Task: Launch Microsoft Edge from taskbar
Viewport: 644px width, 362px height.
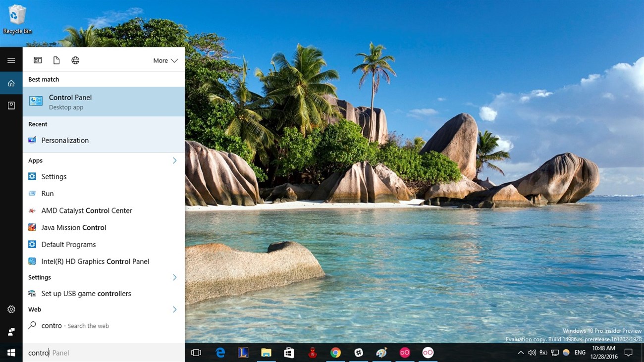Action: point(220,353)
